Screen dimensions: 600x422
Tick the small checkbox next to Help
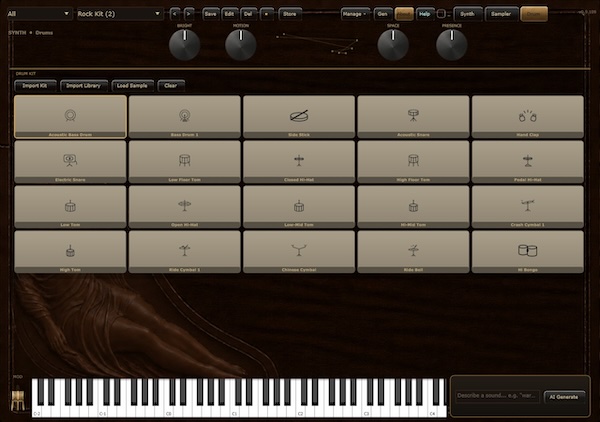(x=441, y=14)
